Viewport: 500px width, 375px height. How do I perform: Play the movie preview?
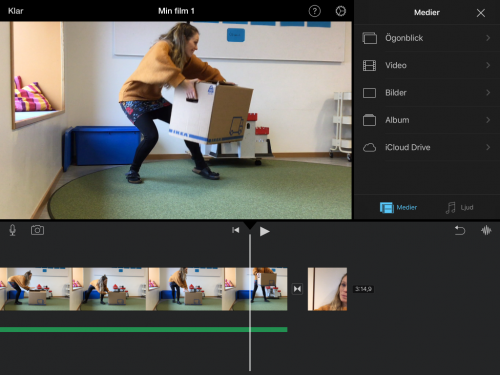point(264,231)
